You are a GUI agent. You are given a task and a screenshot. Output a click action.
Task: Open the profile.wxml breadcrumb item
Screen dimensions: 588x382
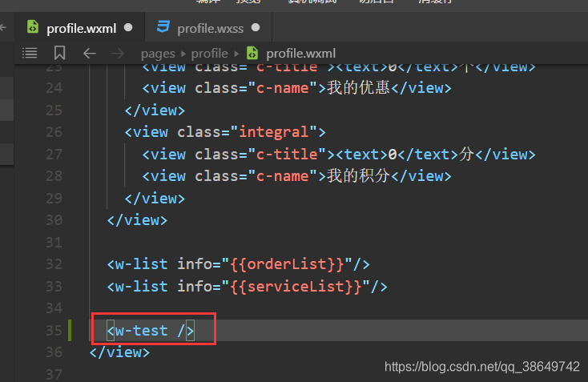(x=300, y=53)
